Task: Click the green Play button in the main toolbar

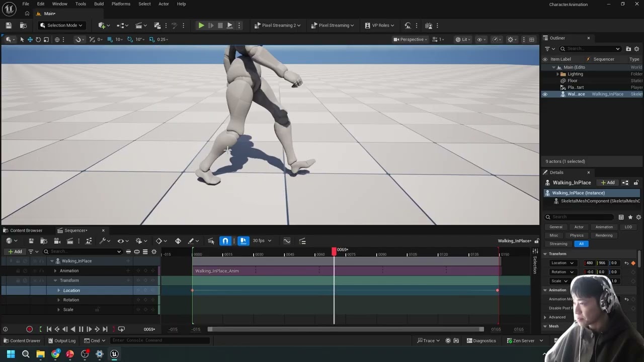Action: point(201,25)
